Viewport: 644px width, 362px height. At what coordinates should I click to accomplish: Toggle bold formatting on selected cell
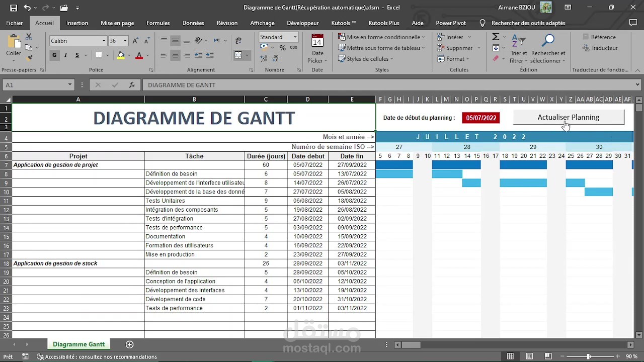[x=54, y=55]
